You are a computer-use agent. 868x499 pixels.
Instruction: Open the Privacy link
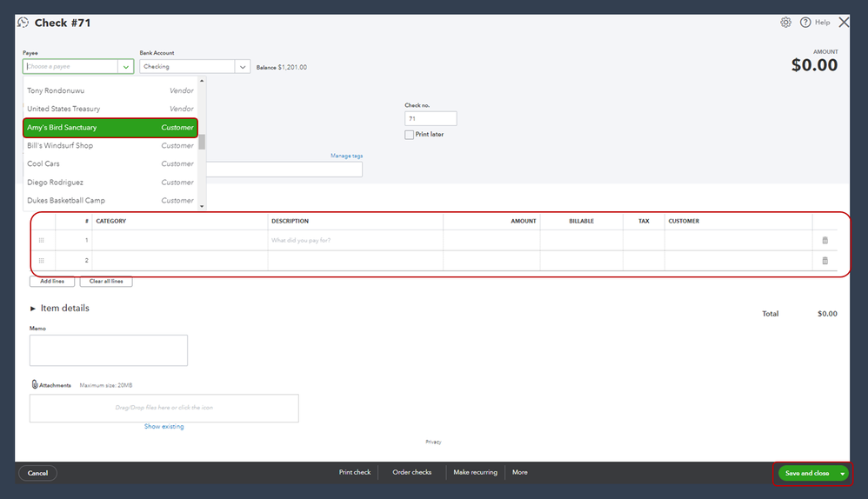[433, 442]
